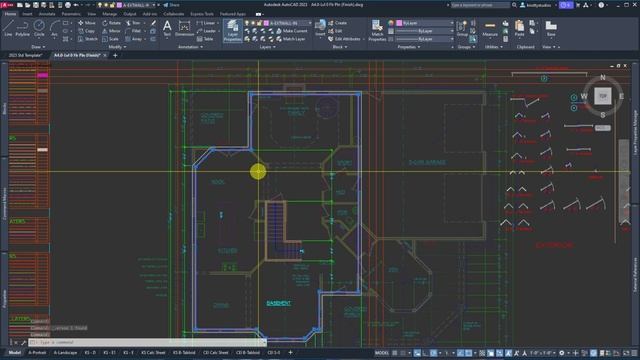Open the Home ribbon tab
The height and width of the screenshot is (360, 640).
click(x=10, y=14)
